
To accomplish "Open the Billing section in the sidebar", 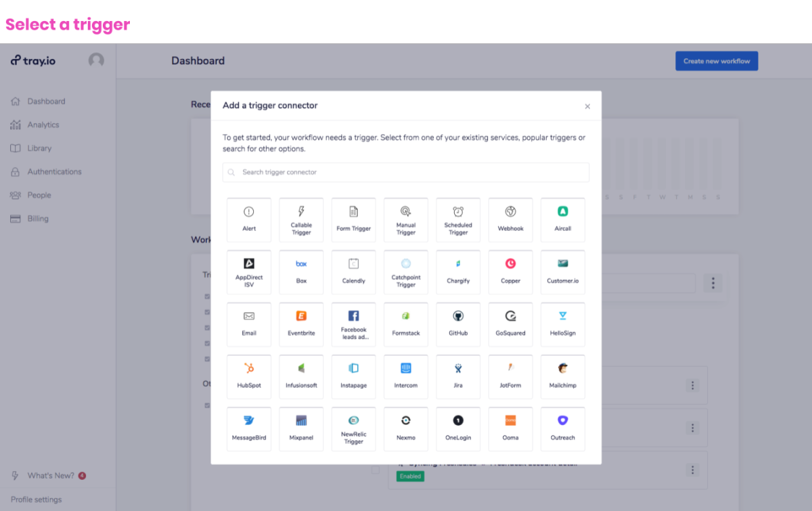I will (39, 218).
